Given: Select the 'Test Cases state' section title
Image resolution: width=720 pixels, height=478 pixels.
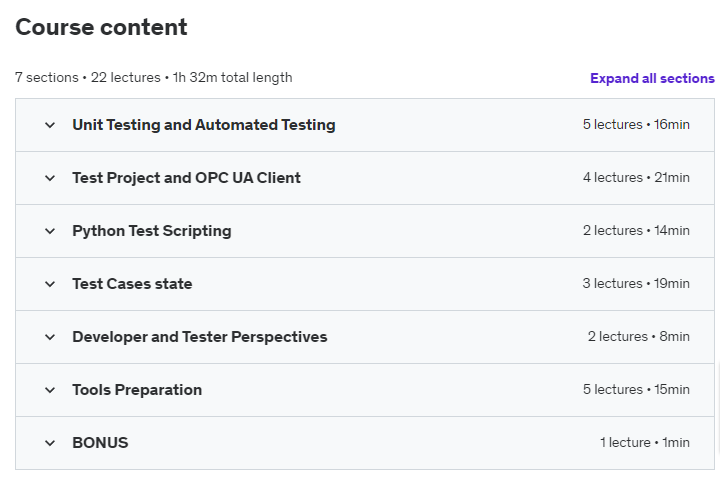Looking at the screenshot, I should point(132,284).
